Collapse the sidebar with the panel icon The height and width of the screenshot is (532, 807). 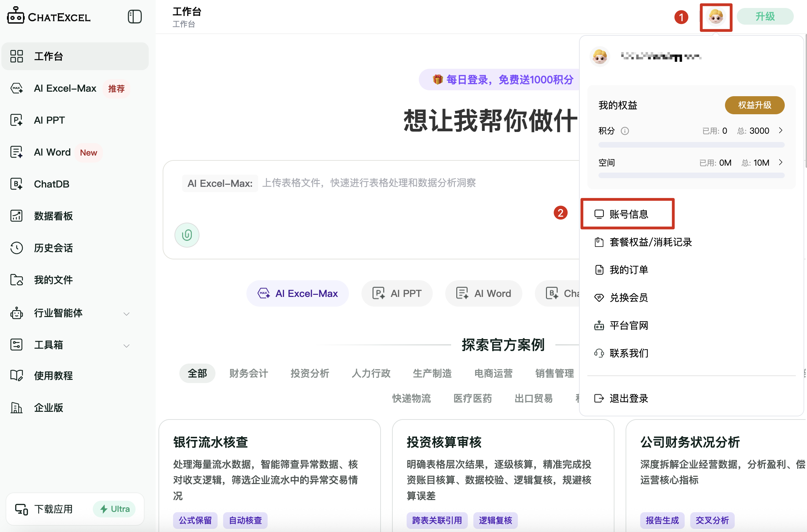pyautogui.click(x=134, y=17)
